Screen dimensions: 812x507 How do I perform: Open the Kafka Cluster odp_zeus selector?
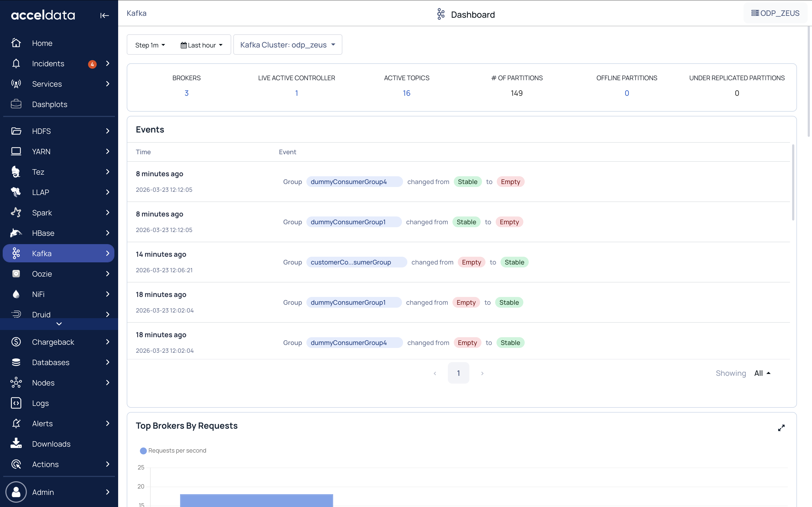pos(288,45)
